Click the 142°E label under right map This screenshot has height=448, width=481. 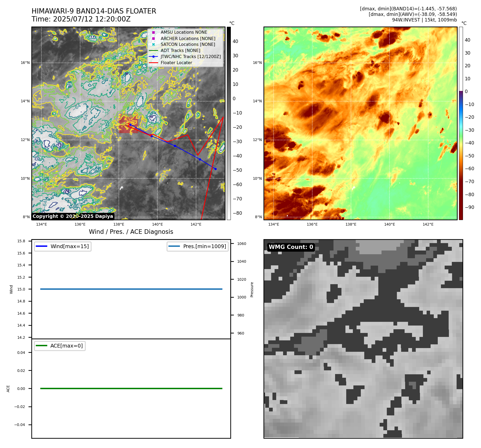pyautogui.click(x=428, y=224)
